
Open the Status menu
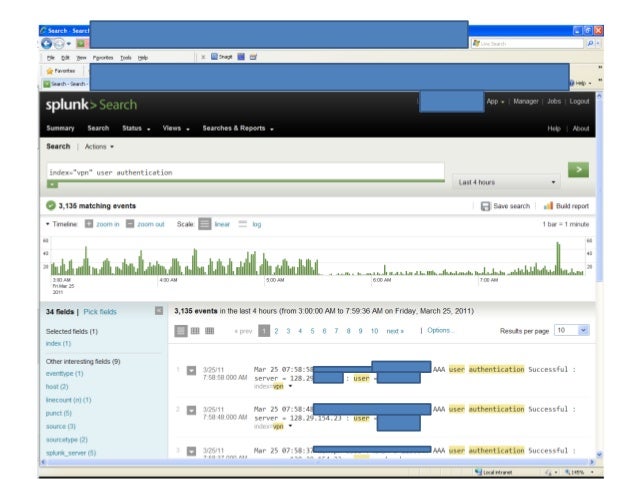(136, 128)
